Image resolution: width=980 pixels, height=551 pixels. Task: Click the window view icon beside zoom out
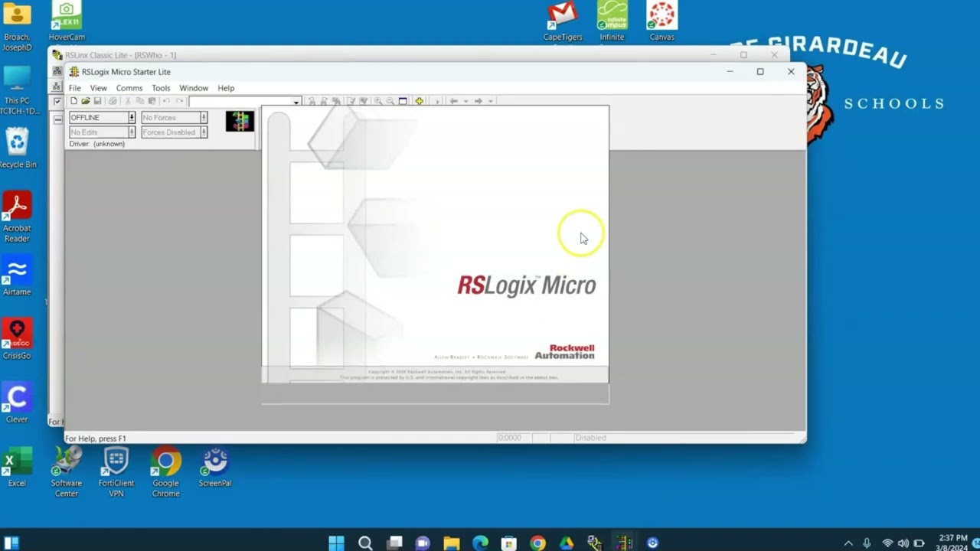(x=403, y=101)
